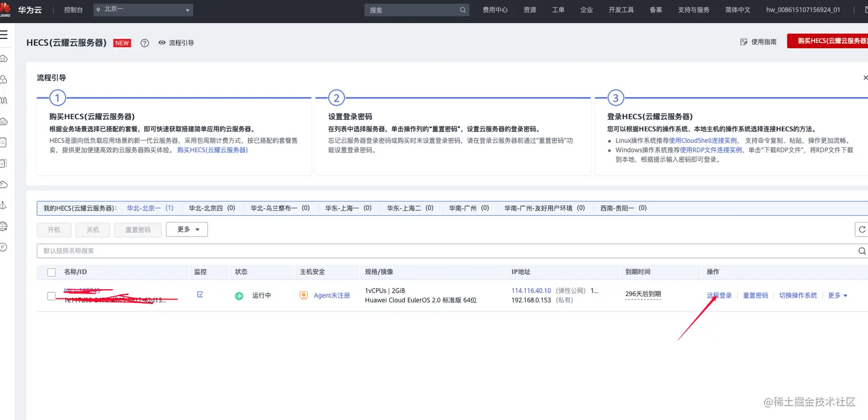This screenshot has height=420, width=868.
Task: Switch to the 西南-贵阳一 tab
Action: point(623,208)
